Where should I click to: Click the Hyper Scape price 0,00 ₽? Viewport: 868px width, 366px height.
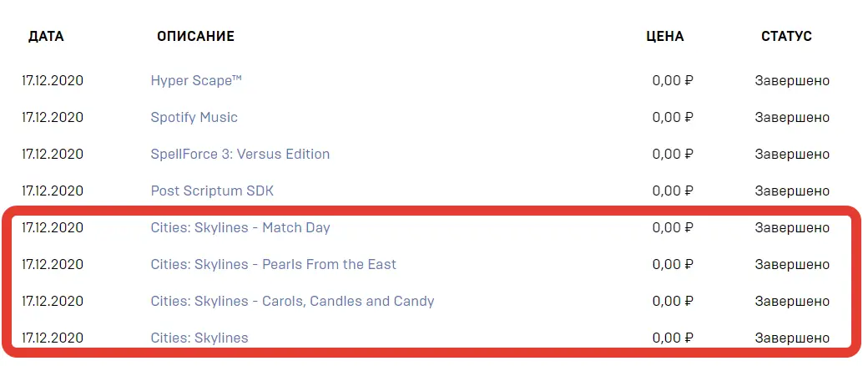[x=673, y=81]
